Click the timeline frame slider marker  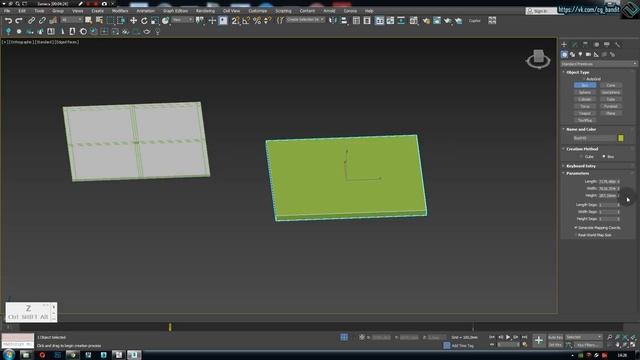(170, 327)
